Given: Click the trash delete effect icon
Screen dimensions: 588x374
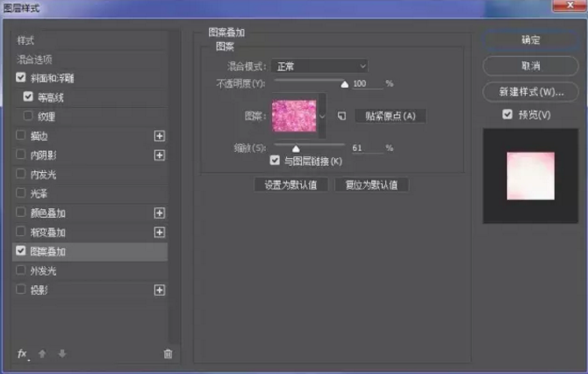Looking at the screenshot, I should click(168, 353).
